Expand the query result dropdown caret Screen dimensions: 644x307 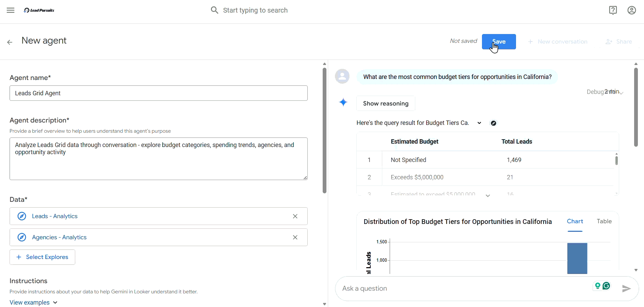[x=479, y=123]
